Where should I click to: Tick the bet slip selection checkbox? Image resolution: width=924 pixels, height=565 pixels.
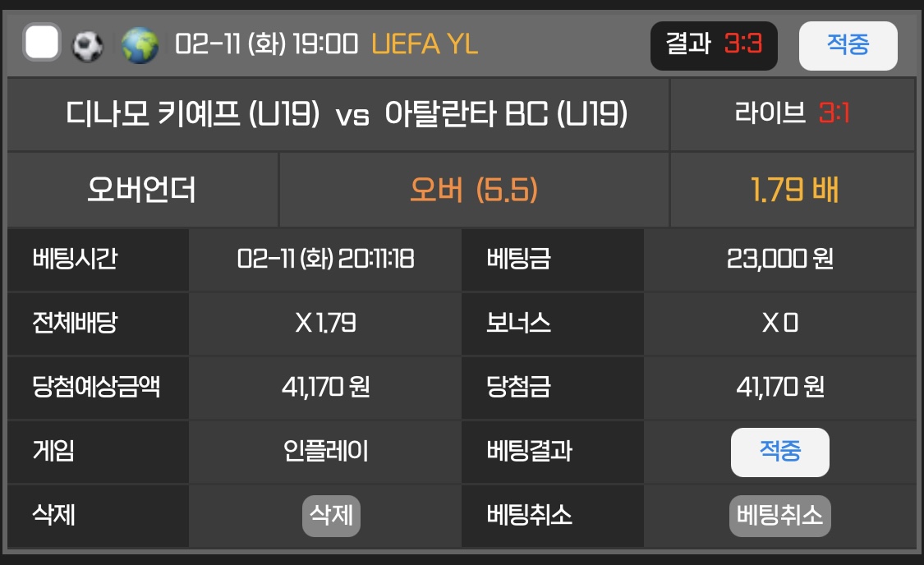[42, 44]
